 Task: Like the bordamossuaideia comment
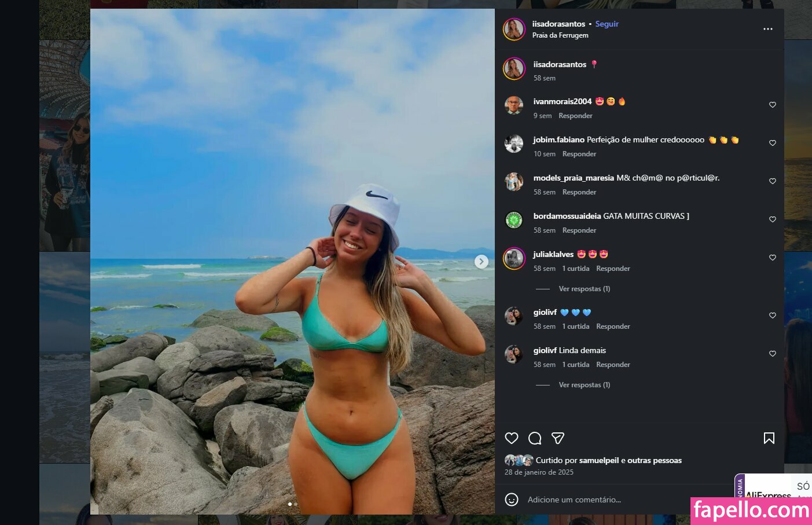click(x=773, y=219)
